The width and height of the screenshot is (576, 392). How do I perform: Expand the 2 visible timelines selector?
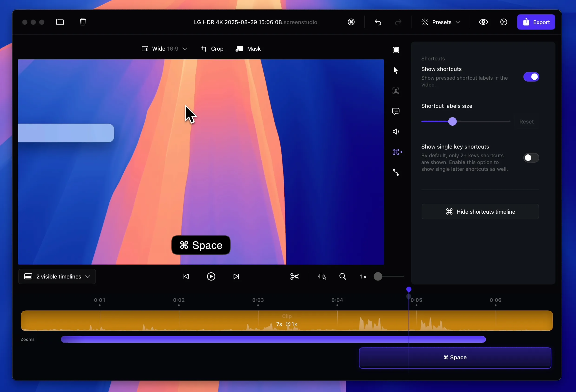[57, 277]
